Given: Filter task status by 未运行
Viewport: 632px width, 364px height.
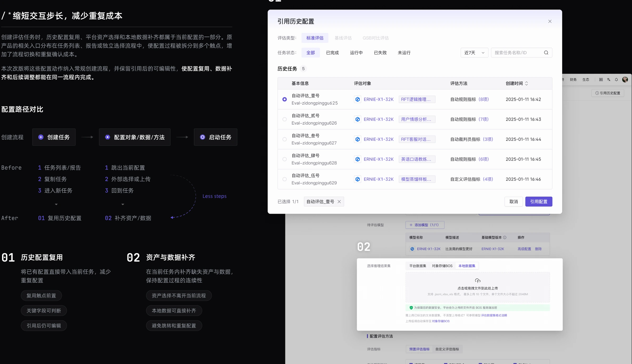Looking at the screenshot, I should (404, 53).
